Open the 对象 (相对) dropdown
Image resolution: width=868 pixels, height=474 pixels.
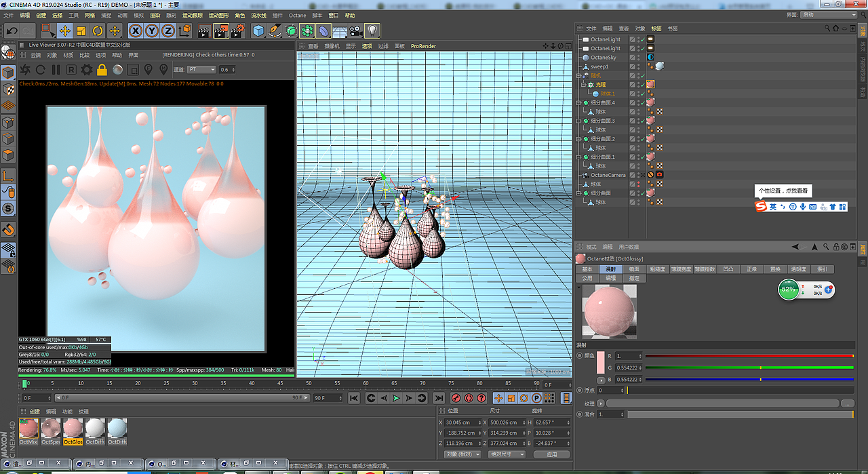[462, 454]
